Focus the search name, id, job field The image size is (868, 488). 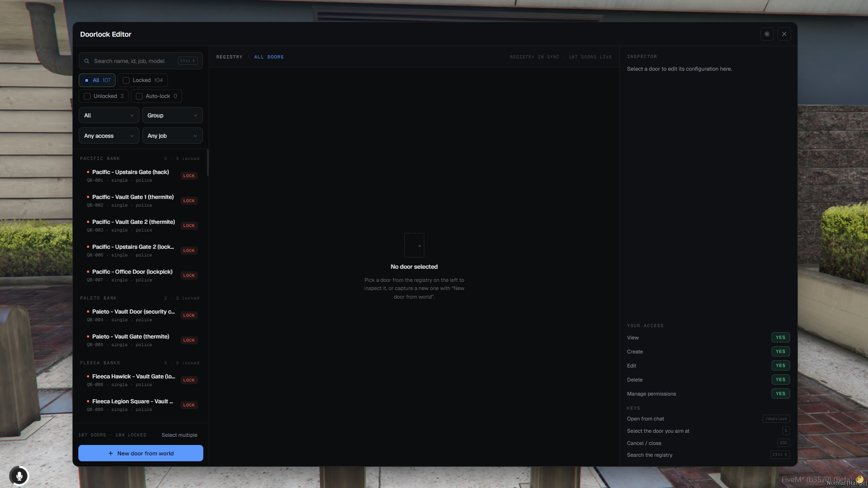pos(140,61)
